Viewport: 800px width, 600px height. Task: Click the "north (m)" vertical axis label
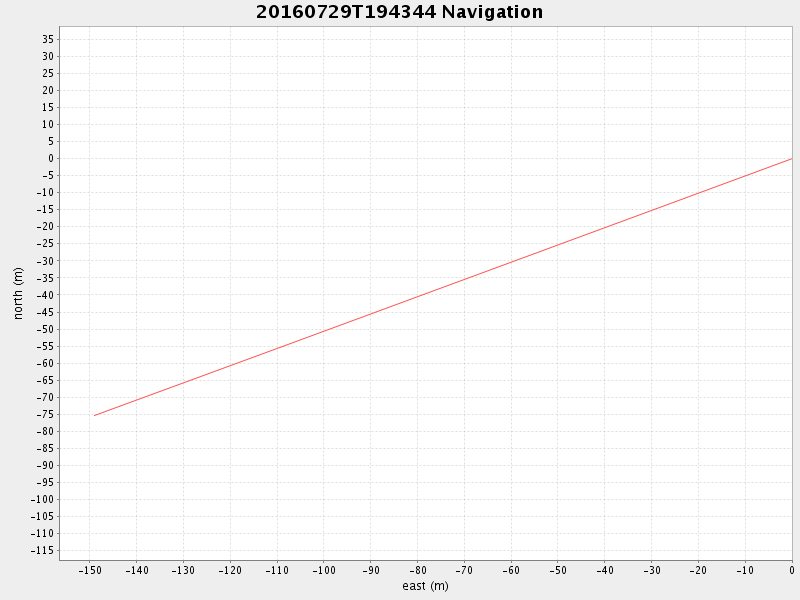18,293
